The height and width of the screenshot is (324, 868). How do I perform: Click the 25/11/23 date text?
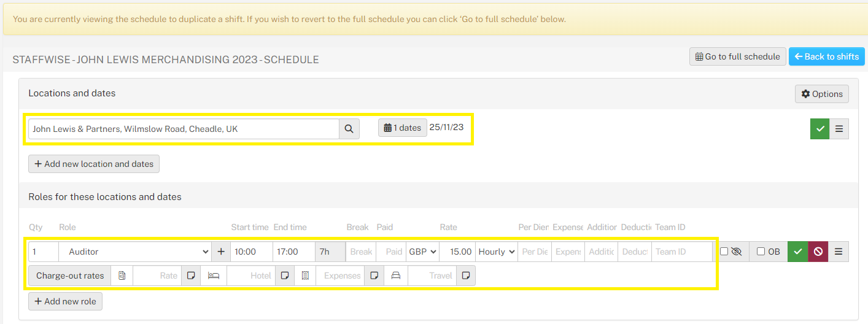[x=446, y=128]
